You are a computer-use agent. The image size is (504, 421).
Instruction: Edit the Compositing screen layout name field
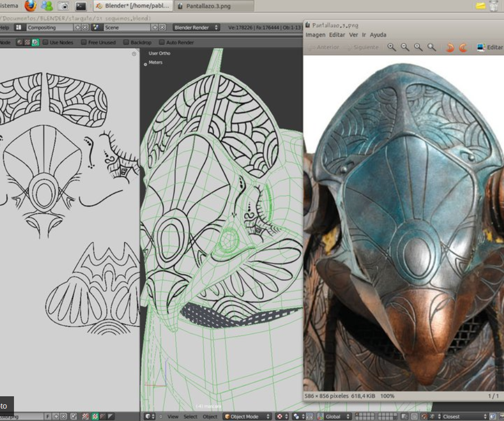[x=50, y=27]
